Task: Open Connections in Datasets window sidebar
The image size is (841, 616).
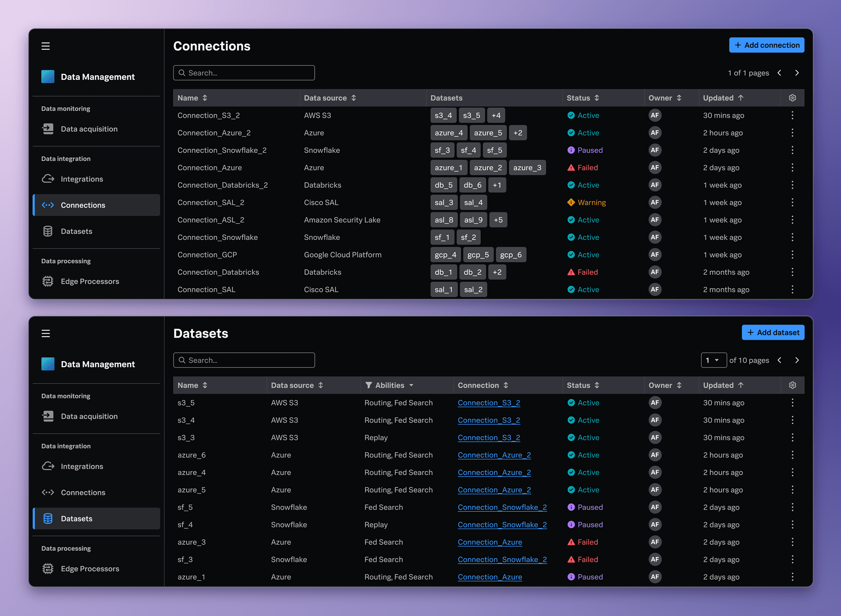Action: click(96, 492)
